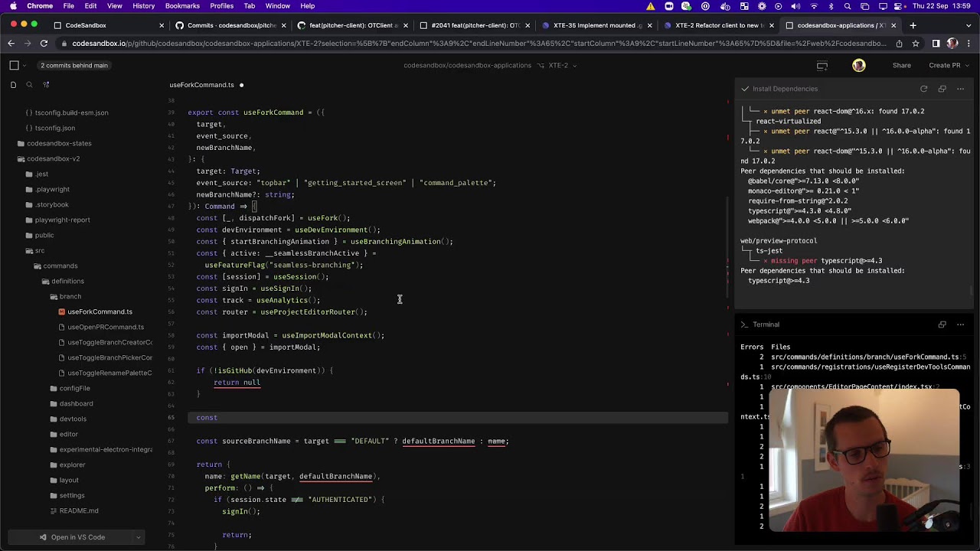Open the user avatar in CodeSandbox header

coord(859,66)
